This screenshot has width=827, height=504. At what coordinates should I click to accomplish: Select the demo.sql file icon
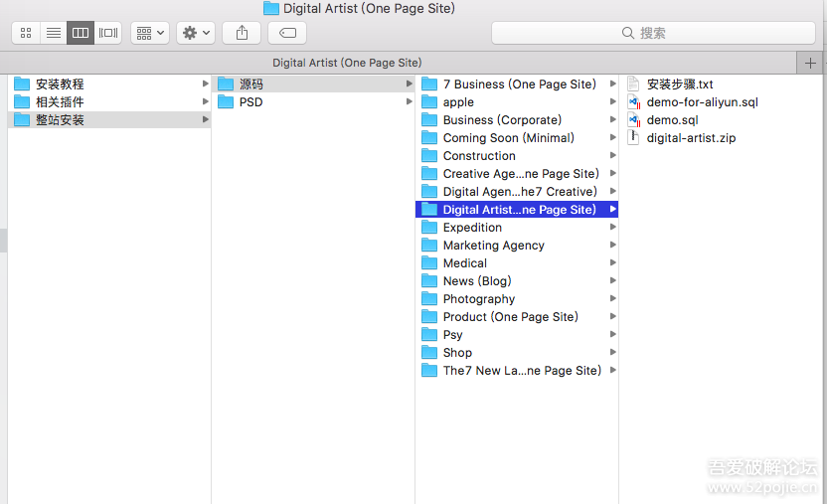[x=634, y=120]
